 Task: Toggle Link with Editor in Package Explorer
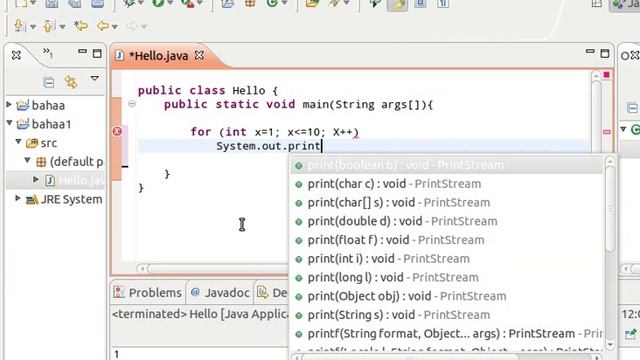[x=71, y=82]
